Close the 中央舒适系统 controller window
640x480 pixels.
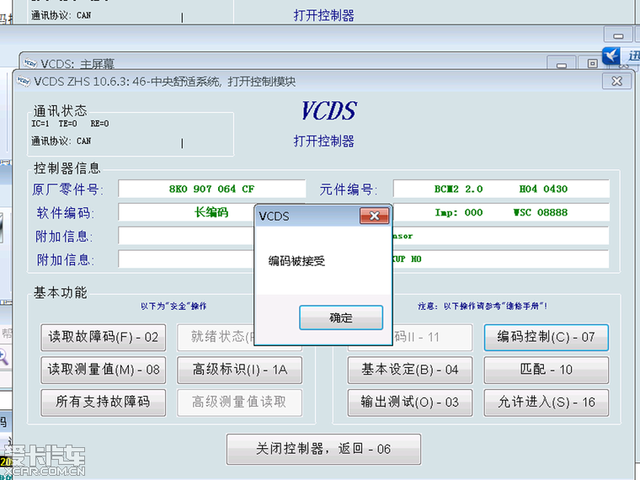(x=617, y=81)
